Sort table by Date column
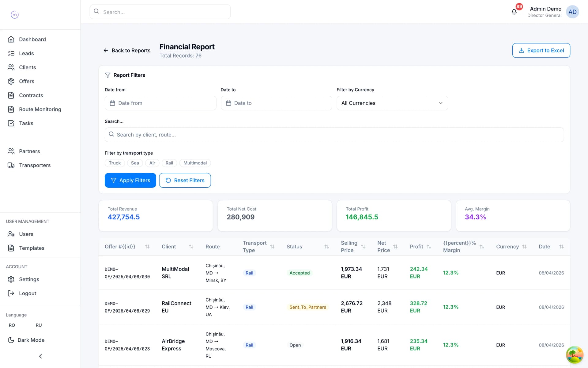Screen dimensions: 588x368 [x=561, y=247]
